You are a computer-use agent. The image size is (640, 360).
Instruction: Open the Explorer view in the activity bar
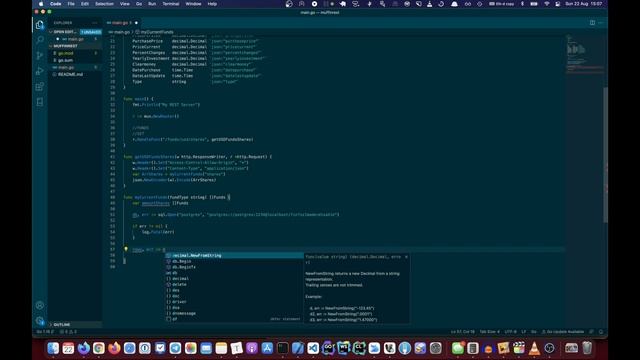click(40, 25)
